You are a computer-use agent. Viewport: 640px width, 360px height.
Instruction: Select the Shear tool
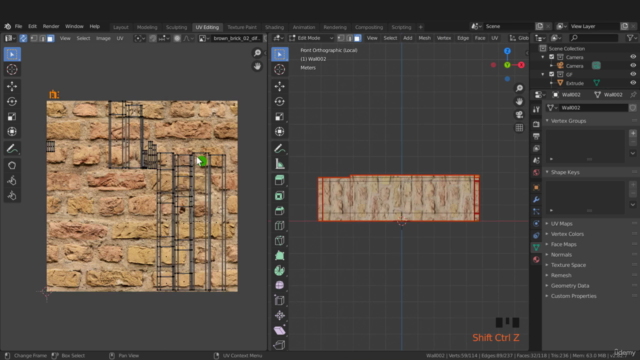tap(280, 330)
